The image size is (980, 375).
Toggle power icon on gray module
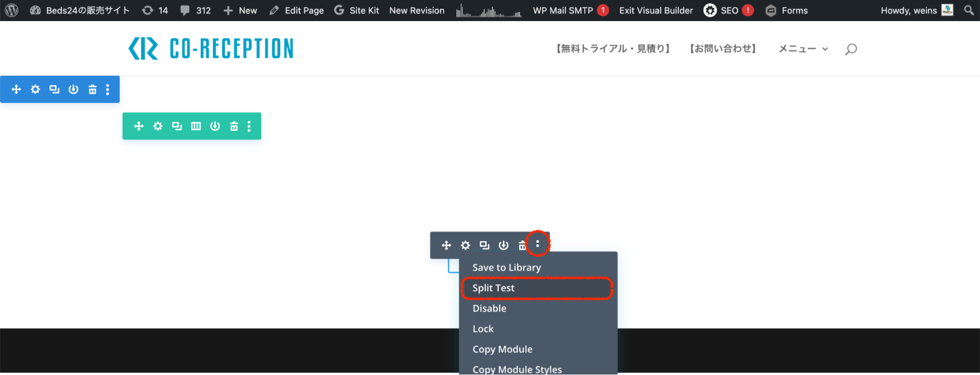503,245
